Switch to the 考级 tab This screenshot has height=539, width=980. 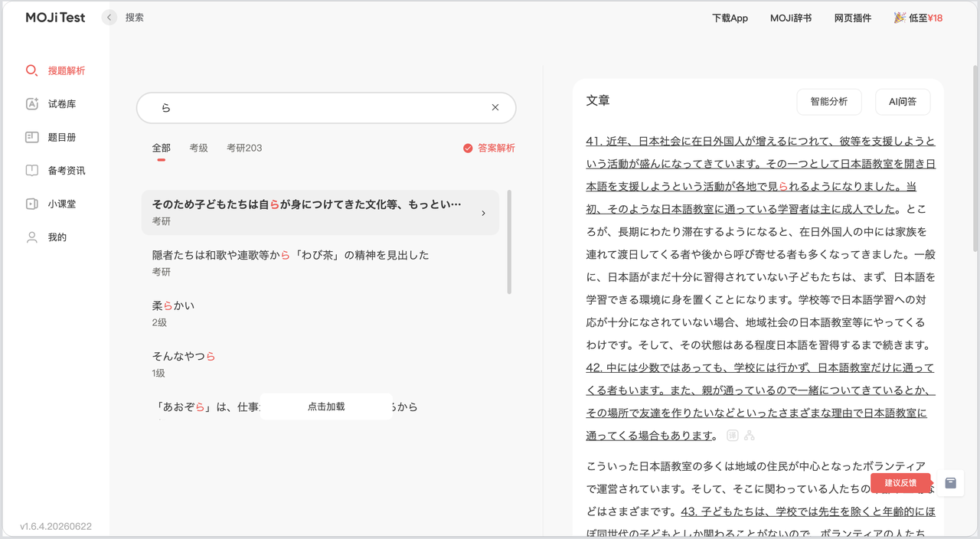tap(199, 148)
